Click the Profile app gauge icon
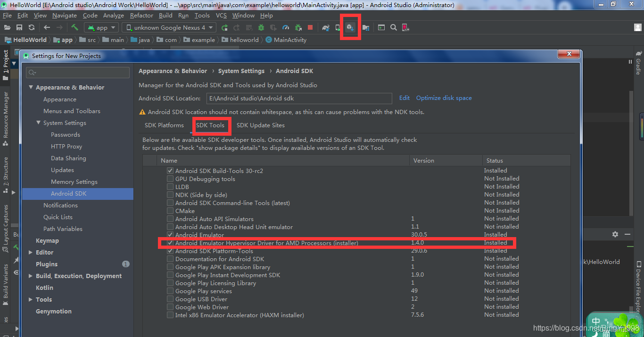 point(286,28)
